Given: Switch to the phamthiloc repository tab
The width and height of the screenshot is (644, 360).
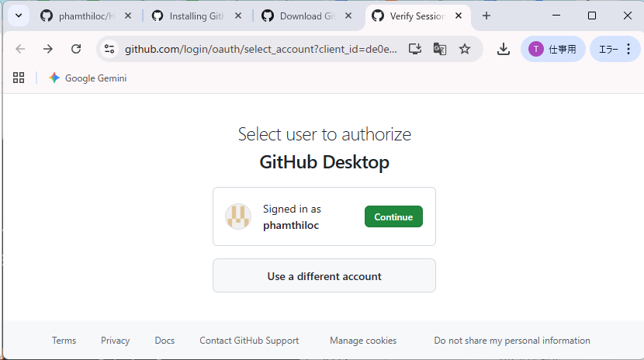Looking at the screenshot, I should 80,16.
